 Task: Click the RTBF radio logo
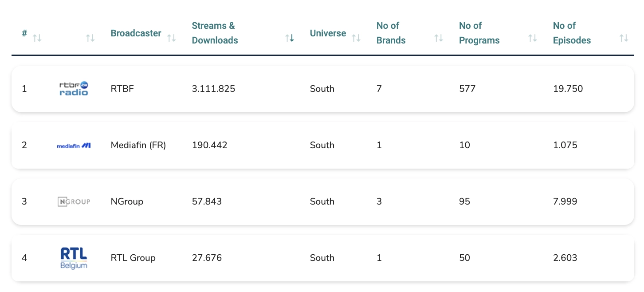tap(74, 89)
